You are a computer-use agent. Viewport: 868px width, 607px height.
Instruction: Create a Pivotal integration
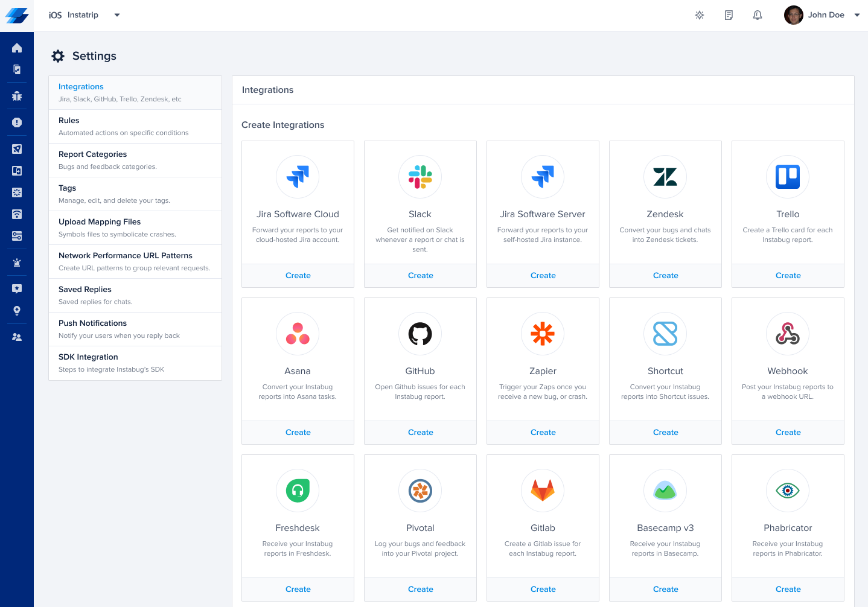pyautogui.click(x=420, y=590)
